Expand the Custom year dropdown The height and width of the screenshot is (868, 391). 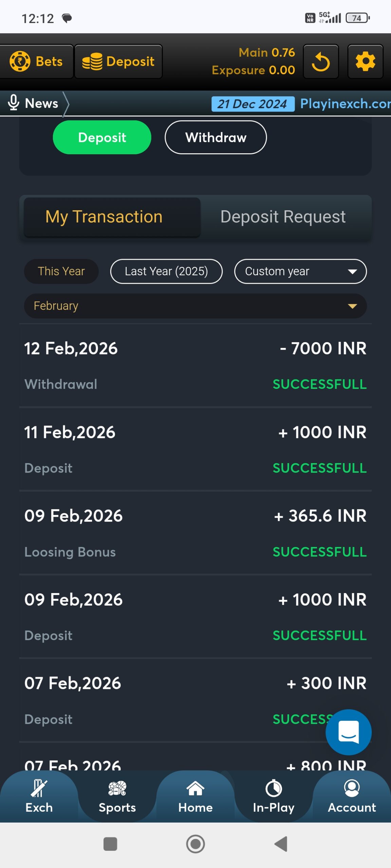tap(300, 271)
